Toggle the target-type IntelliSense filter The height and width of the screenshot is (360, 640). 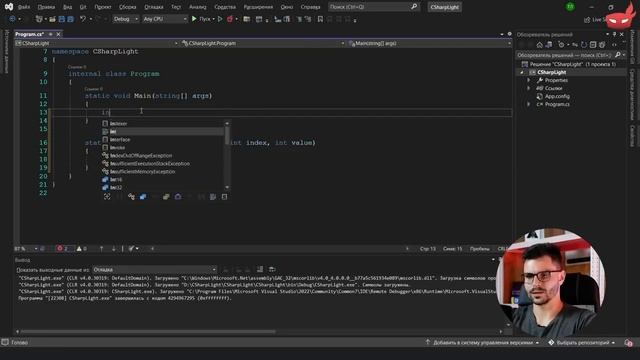pyautogui.click(x=107, y=197)
